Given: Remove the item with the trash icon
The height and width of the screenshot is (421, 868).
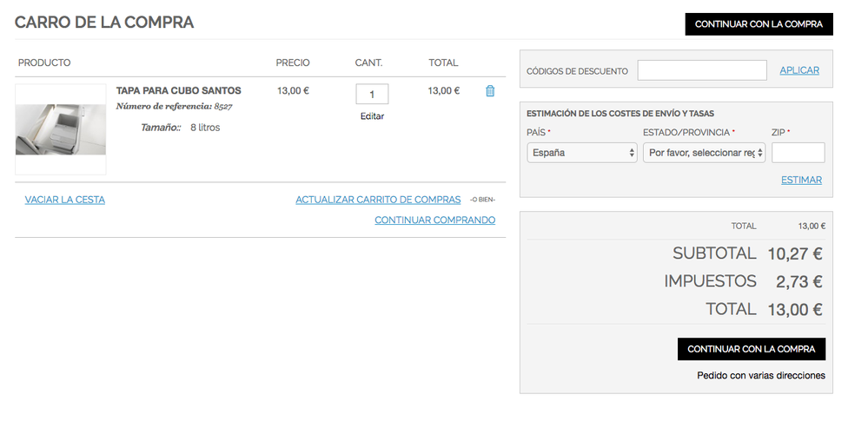Looking at the screenshot, I should point(490,90).
